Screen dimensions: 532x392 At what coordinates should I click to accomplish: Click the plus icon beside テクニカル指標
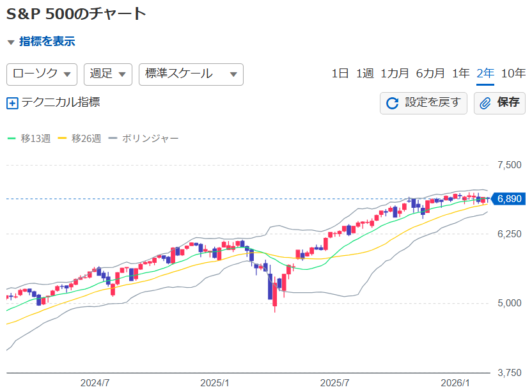12,103
